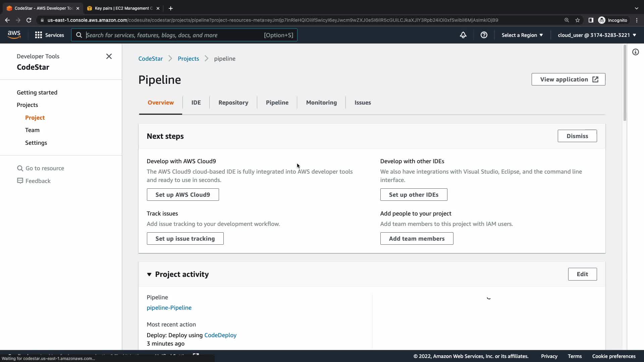The height and width of the screenshot is (362, 644).
Task: Select Team in the sidebar navigation
Action: [x=32, y=130]
